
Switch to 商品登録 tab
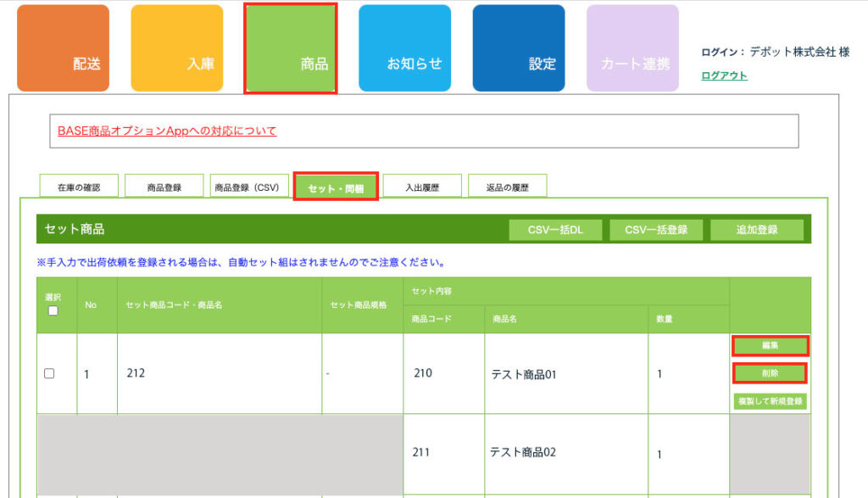tap(164, 187)
